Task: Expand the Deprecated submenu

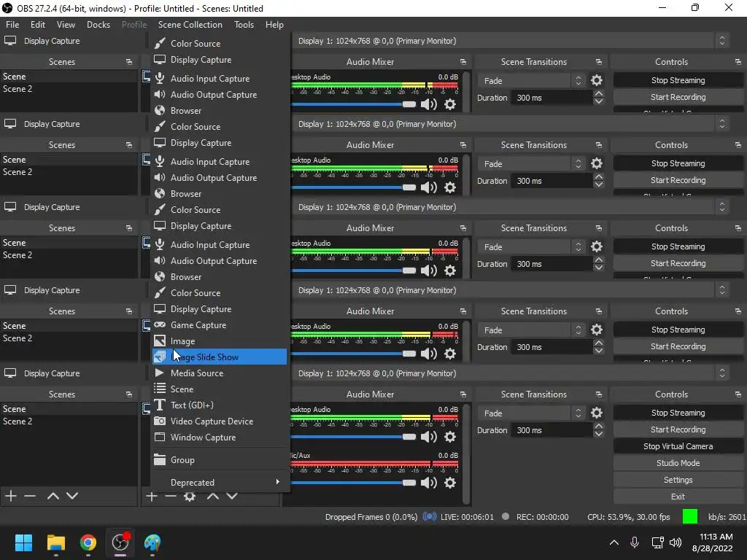Action: (x=219, y=483)
